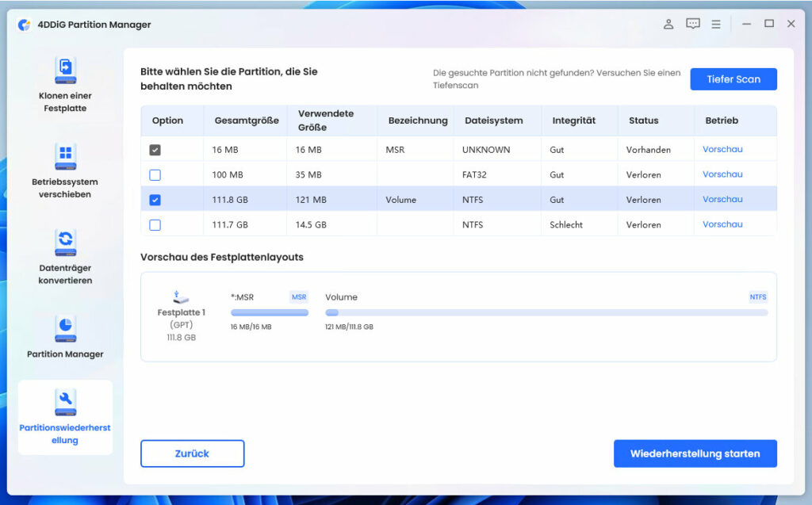Start recovery with Wiederherstellung starten
This screenshot has height=505, width=812.
pos(695,453)
